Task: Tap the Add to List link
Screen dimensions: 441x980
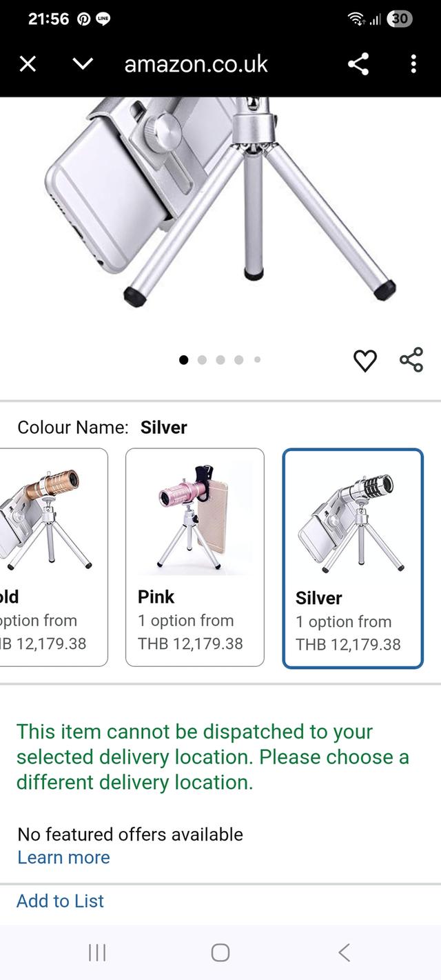Action: click(x=61, y=901)
